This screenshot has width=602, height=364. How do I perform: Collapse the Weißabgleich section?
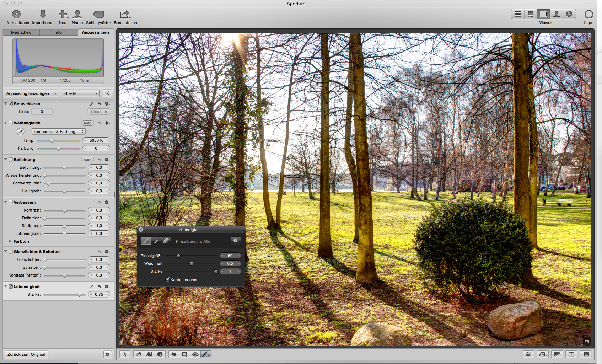[x=6, y=123]
